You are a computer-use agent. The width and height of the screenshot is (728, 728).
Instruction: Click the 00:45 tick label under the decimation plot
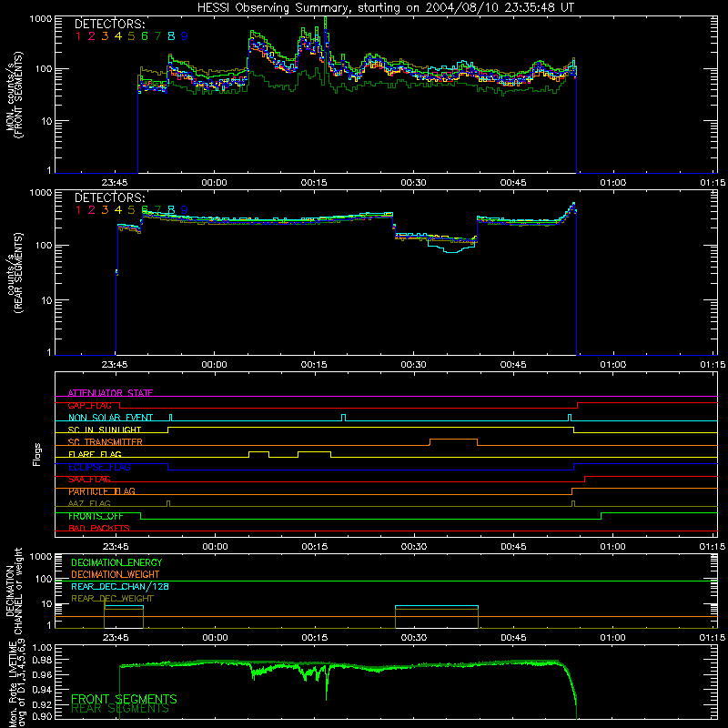[513, 638]
